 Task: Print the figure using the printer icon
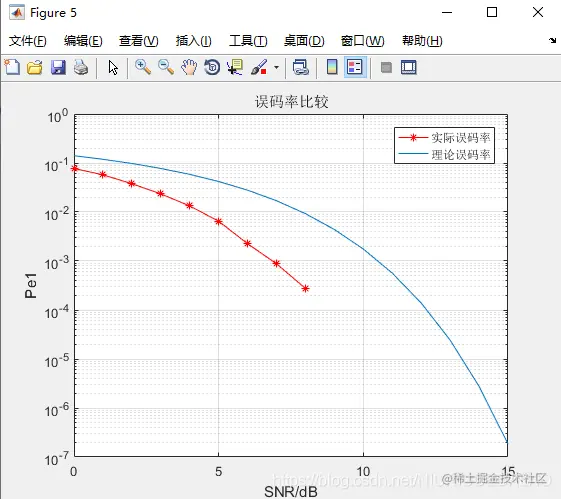coord(81,67)
